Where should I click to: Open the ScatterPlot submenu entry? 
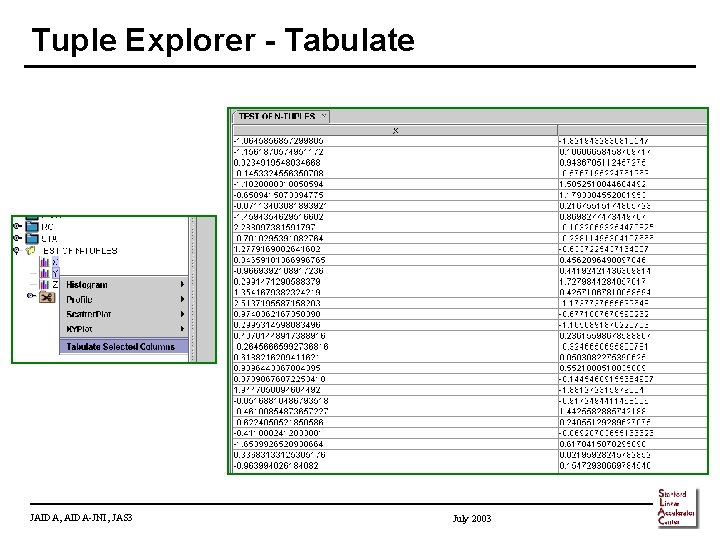click(124, 314)
